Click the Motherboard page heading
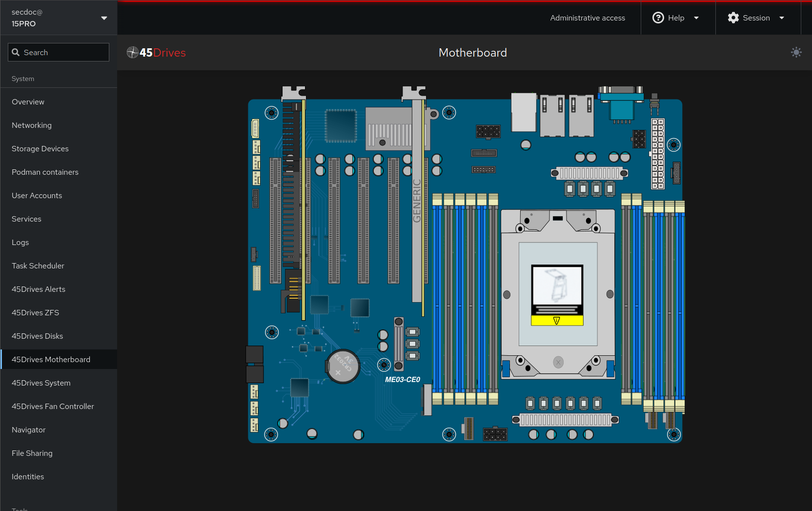This screenshot has width=812, height=511. 473,53
